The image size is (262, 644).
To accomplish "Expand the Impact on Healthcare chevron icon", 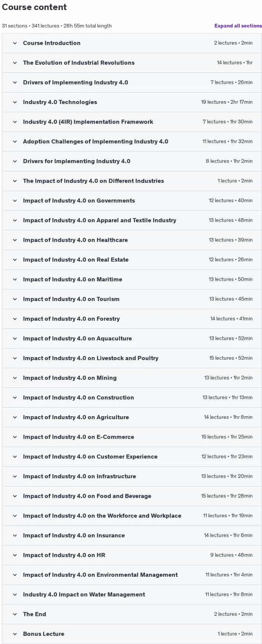I will click(x=15, y=240).
